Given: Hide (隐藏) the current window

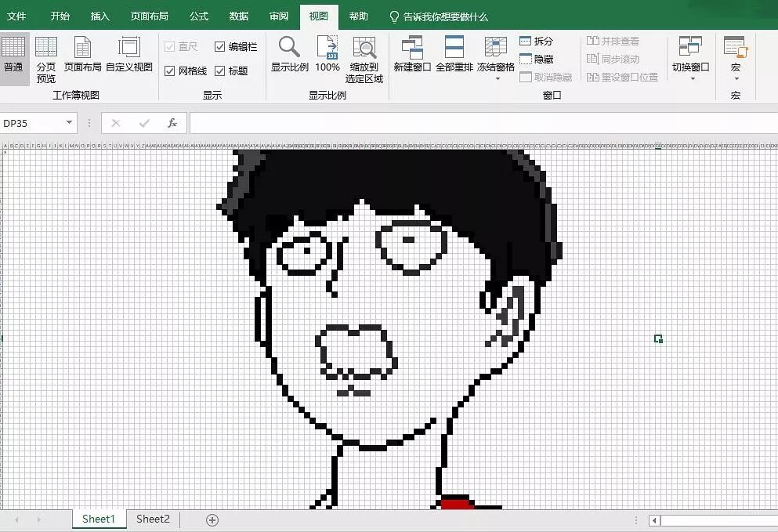Looking at the screenshot, I should pyautogui.click(x=537, y=59).
